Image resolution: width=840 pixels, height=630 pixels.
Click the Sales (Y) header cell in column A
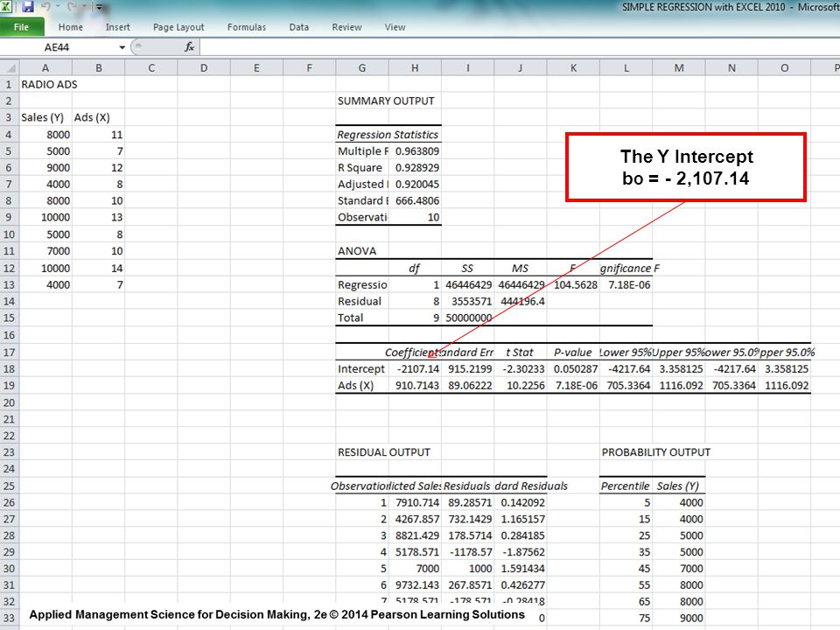[x=45, y=118]
